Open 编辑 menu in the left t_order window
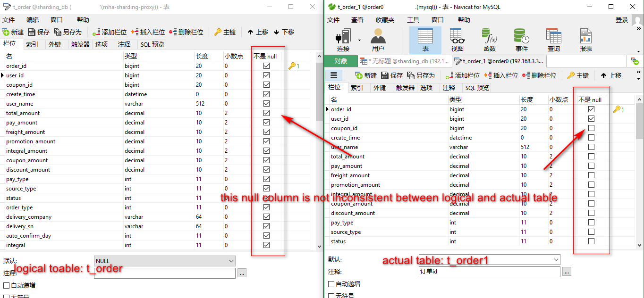This screenshot has width=644, height=298. tap(33, 20)
